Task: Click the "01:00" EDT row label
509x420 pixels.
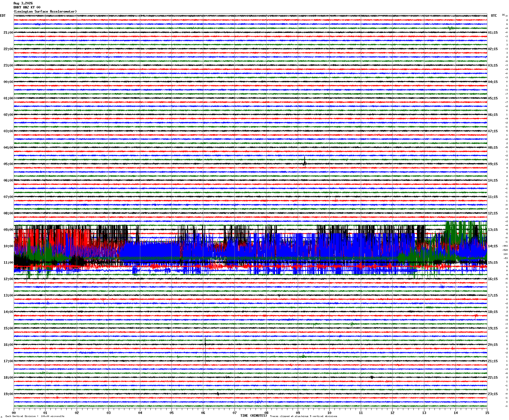Action: pyautogui.click(x=8, y=98)
